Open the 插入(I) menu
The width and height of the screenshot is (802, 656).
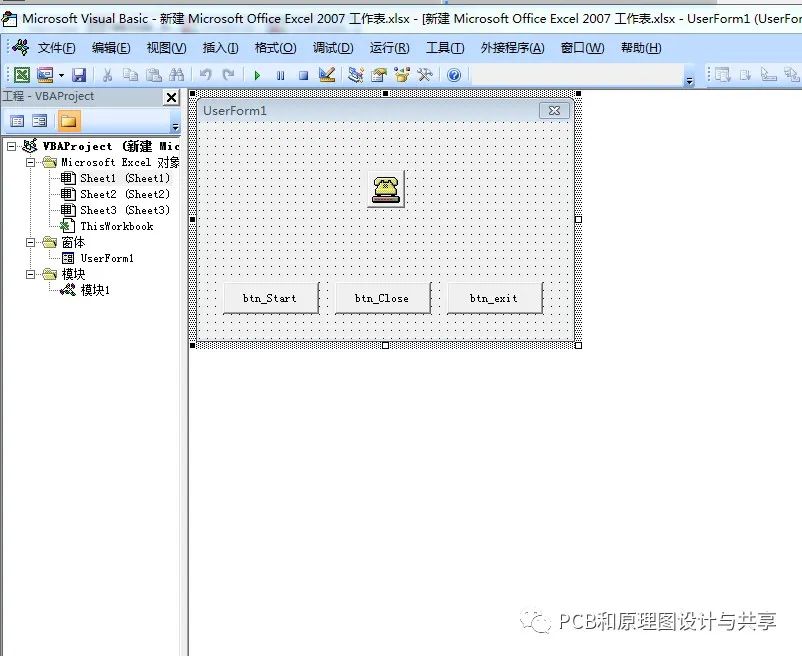click(220, 48)
